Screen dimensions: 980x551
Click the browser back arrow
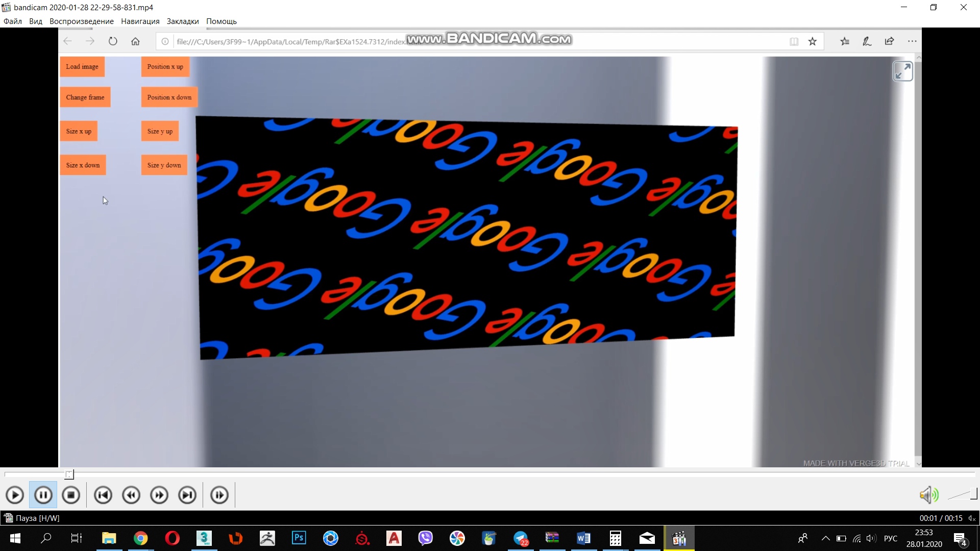click(67, 41)
